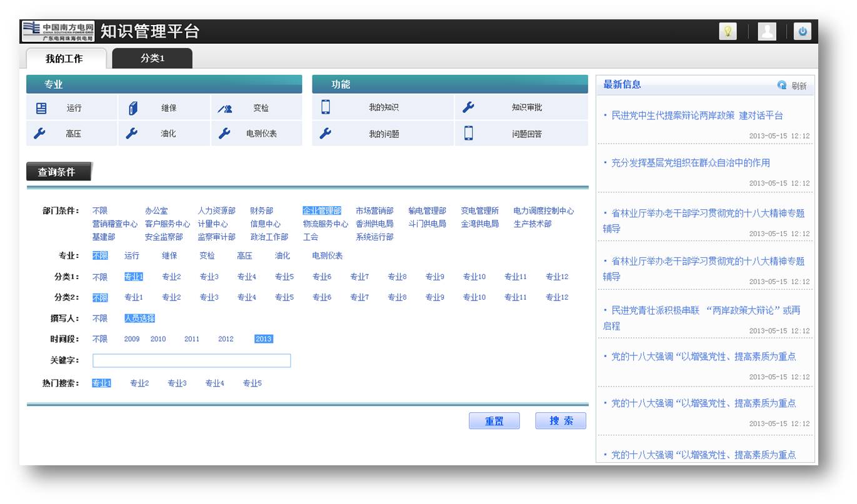The image size is (857, 504).
Task: Select 信息中心 department filter
Action: pyautogui.click(x=266, y=224)
